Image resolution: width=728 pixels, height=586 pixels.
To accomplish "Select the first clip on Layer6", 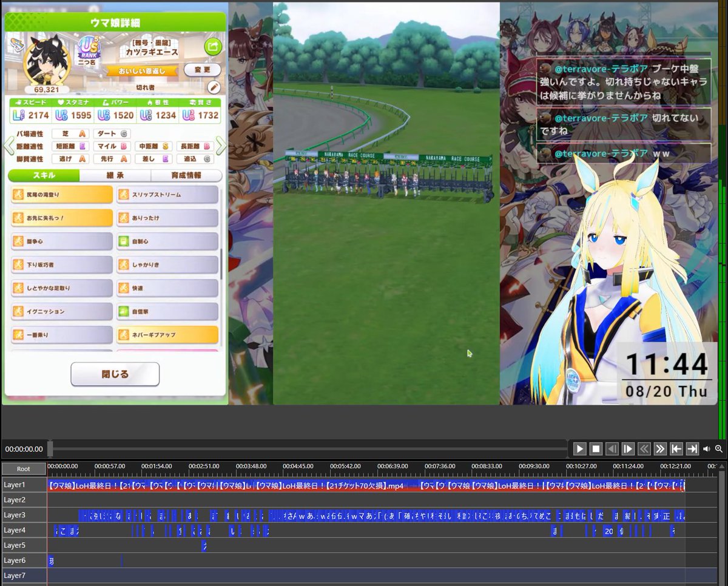I will point(51,561).
